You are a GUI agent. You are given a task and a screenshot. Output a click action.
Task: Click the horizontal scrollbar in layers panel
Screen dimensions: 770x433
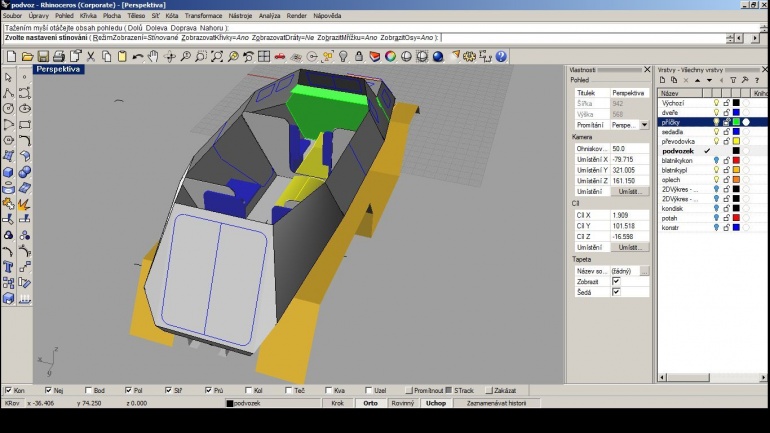click(x=688, y=377)
